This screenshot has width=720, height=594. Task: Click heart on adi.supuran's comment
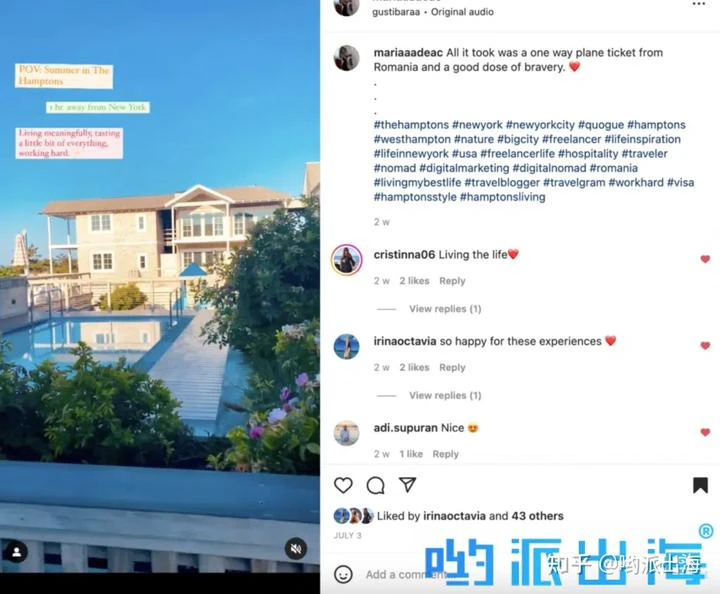tap(705, 432)
